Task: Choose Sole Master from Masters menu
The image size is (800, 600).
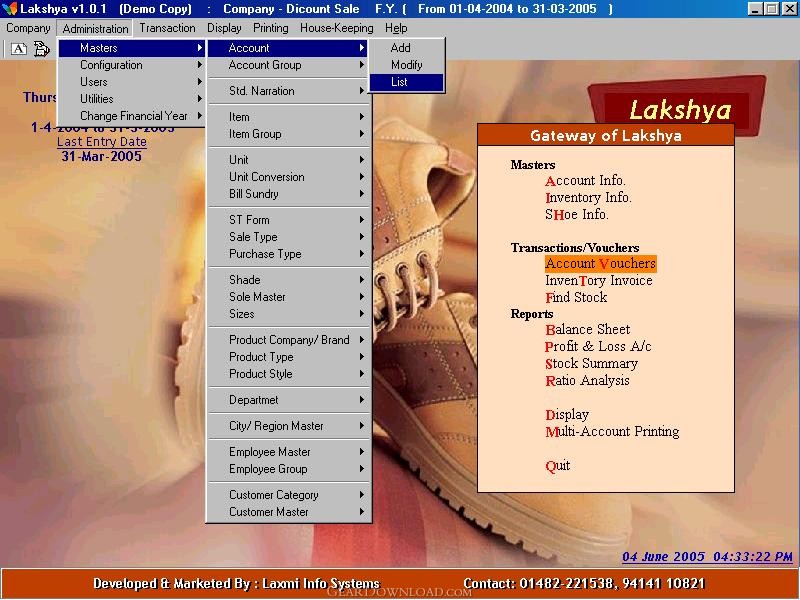Action: [x=288, y=297]
